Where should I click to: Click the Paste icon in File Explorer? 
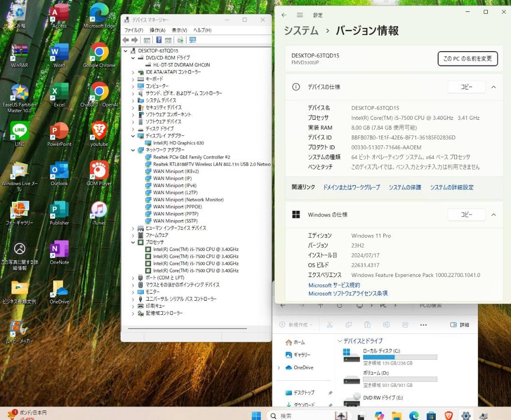(x=368, y=325)
